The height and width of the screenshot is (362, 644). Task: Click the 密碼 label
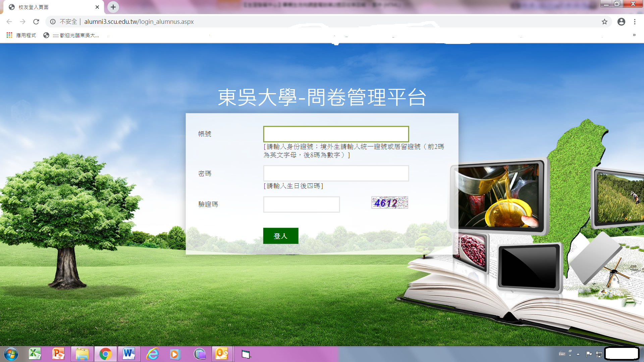click(x=205, y=174)
